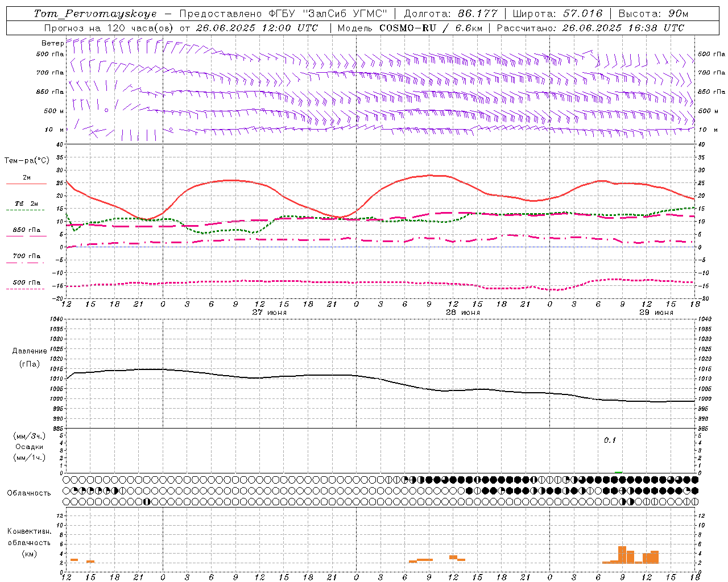This screenshot has width=728, height=582.
Task: Click the 10 м wind level label at left
Action: click(x=55, y=130)
